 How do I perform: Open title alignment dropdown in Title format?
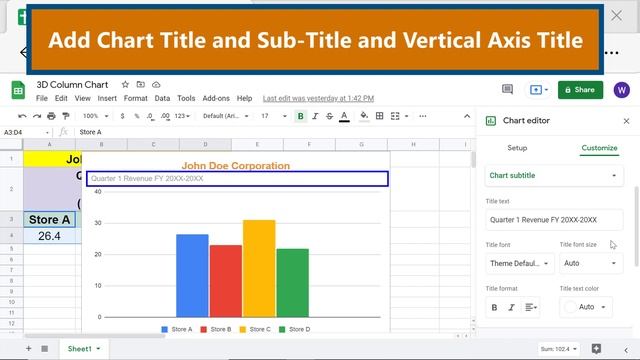pos(531,307)
